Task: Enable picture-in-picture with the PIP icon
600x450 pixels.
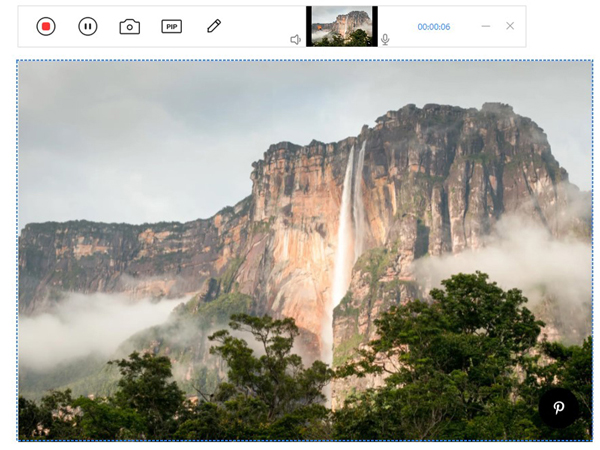Action: (x=172, y=26)
